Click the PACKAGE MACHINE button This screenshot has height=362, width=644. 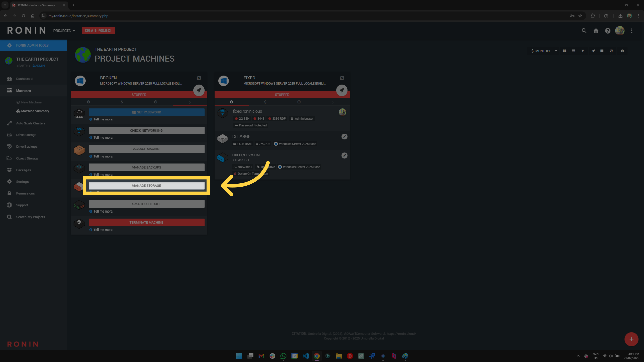point(146,149)
